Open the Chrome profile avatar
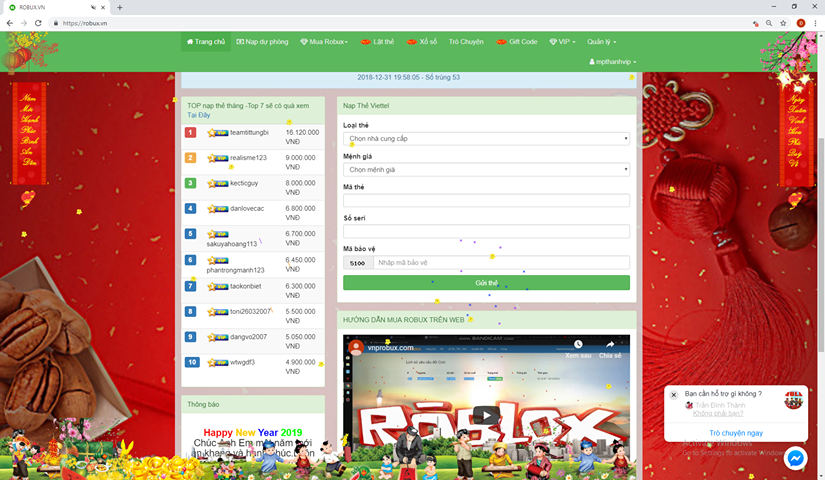Screen dimensions: 825x480 click(x=801, y=23)
